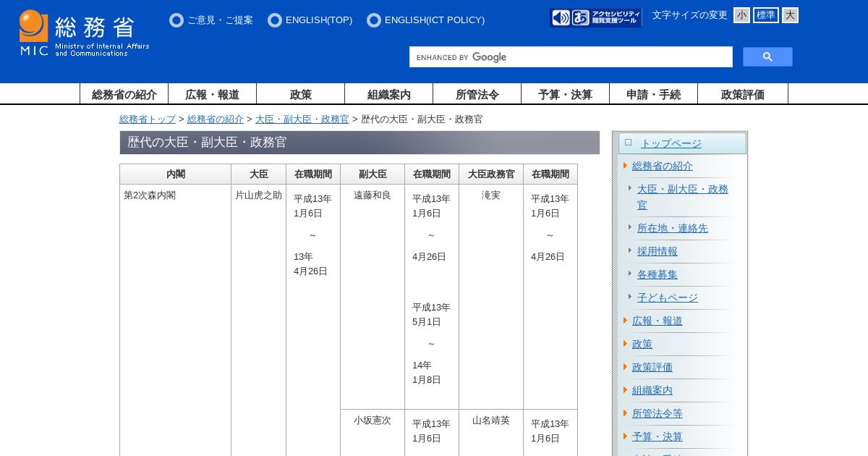Open sidebar 所在地・連絡先 link

tap(673, 228)
